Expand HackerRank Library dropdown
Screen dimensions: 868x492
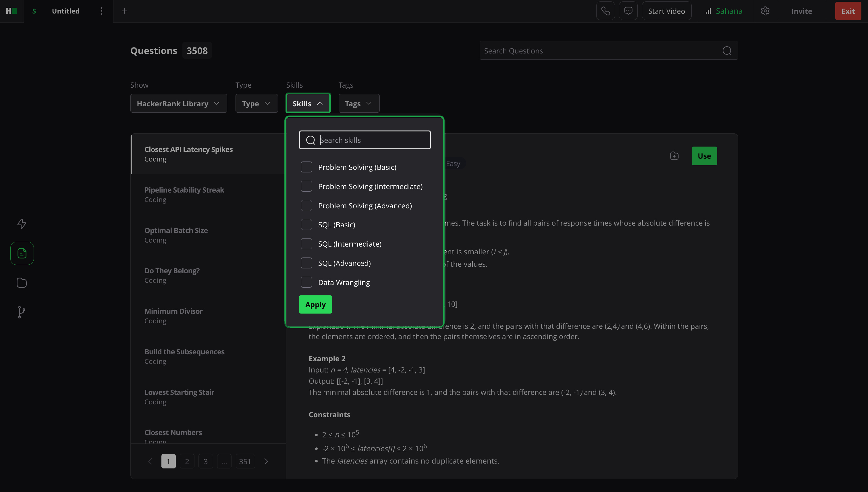(178, 103)
